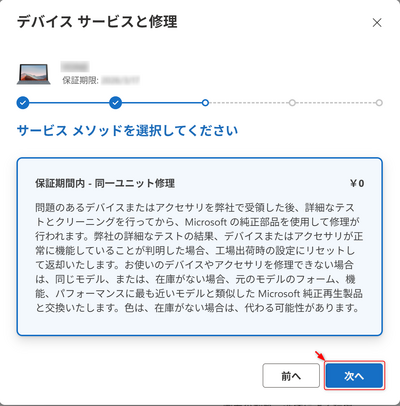400x406 pixels.
Task: Click the 保証期限 label
Action: (x=80, y=80)
